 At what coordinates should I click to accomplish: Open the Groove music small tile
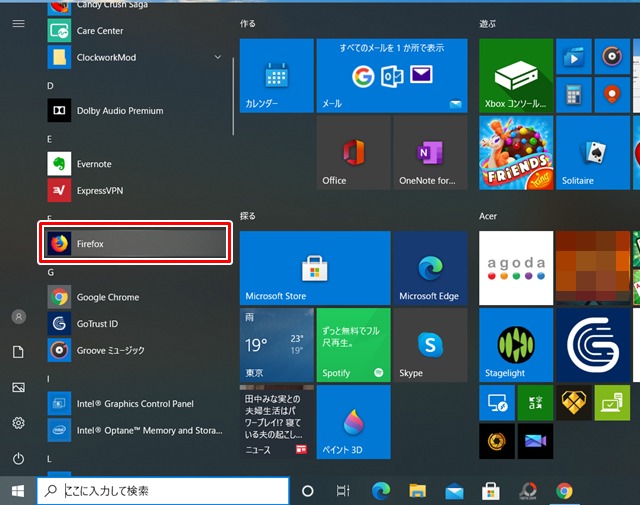[612, 56]
